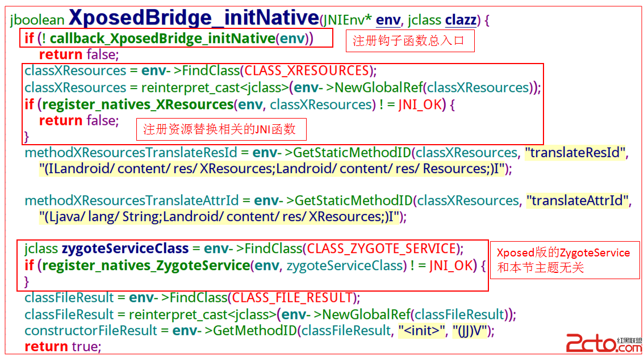Screen dimensions: 644x358
Task: Click the 'CLASS_FILE_RESULT' constant
Action: pyautogui.click(x=292, y=298)
